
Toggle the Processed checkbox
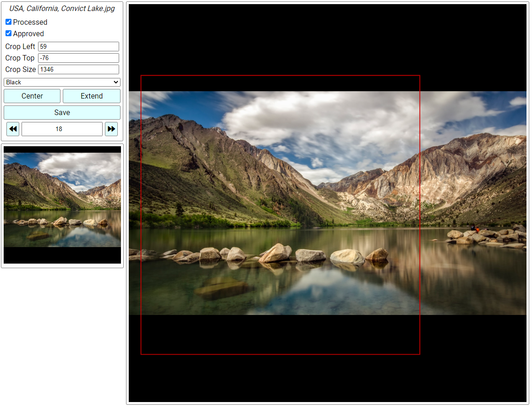pyautogui.click(x=8, y=22)
